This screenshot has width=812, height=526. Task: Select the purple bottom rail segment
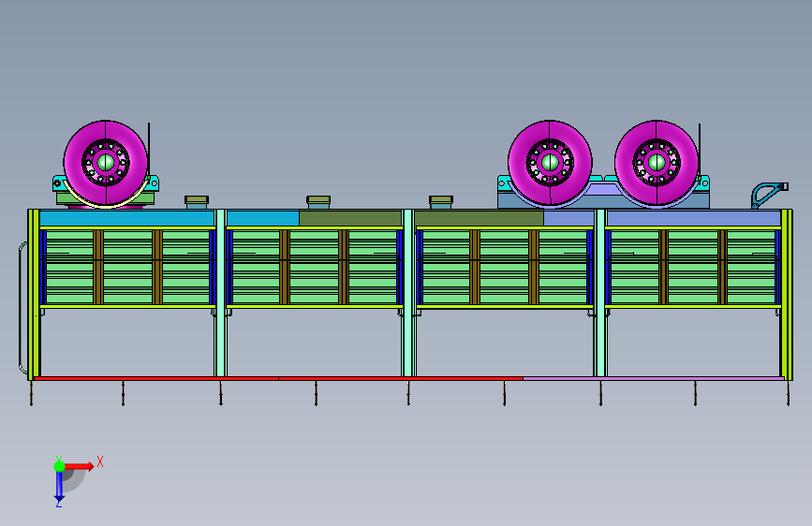654,378
